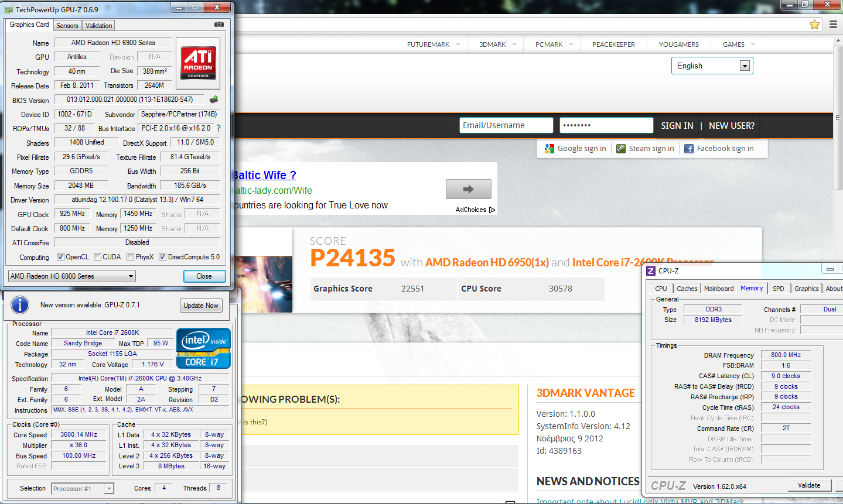843x504 pixels.
Task: Click the SIGN IN button
Action: pos(677,126)
